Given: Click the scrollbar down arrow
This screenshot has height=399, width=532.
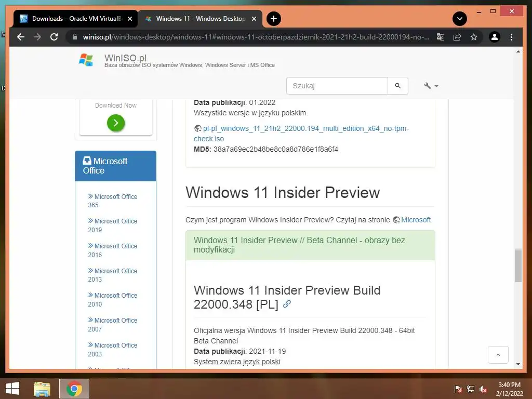Looking at the screenshot, I should [518, 364].
